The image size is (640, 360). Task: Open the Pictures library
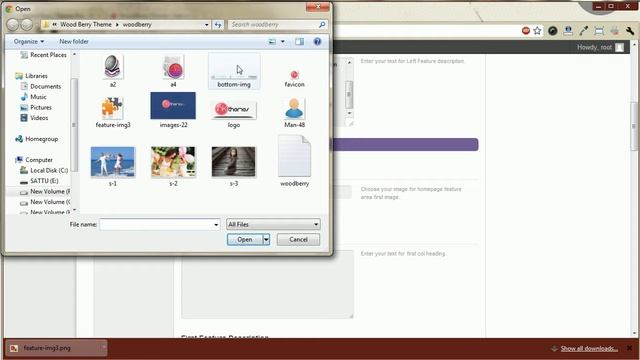(x=36, y=107)
